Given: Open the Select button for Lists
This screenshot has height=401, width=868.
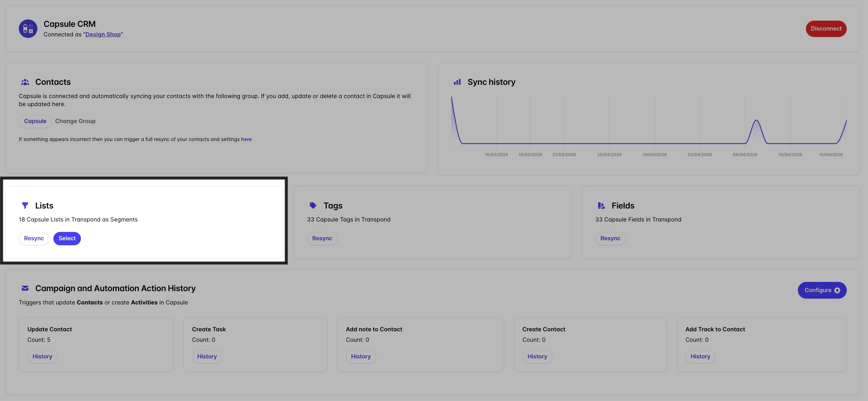Looking at the screenshot, I should click(x=67, y=238).
